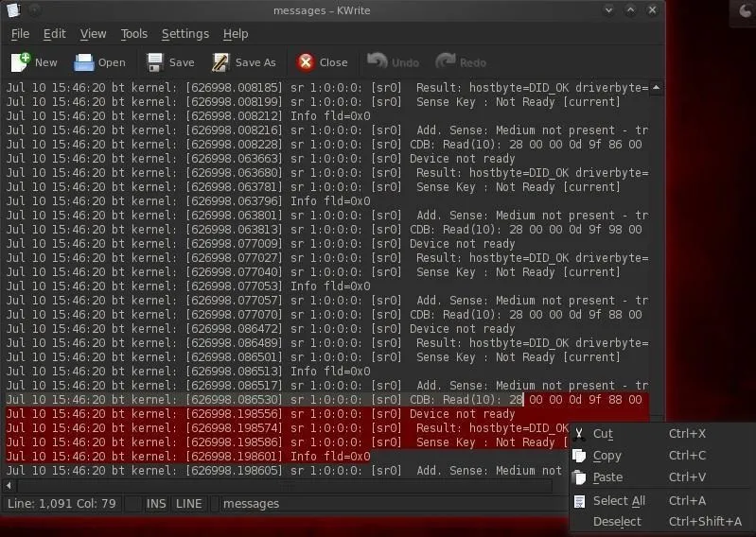This screenshot has width=756, height=537.
Task: Click the red Close document icon
Action: coord(306,62)
